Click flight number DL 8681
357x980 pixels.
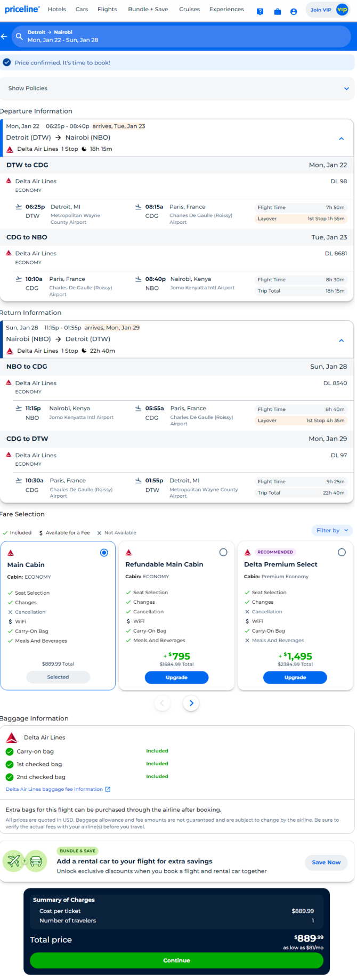[336, 254]
